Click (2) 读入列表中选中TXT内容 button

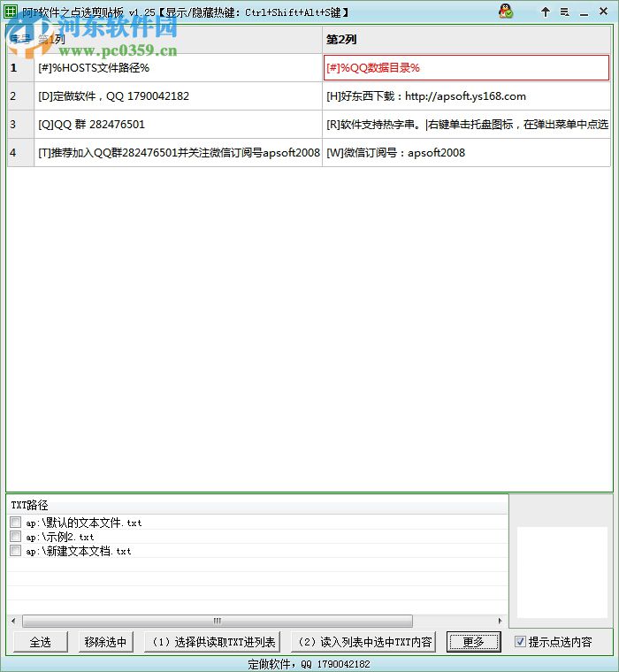pyautogui.click(x=363, y=642)
